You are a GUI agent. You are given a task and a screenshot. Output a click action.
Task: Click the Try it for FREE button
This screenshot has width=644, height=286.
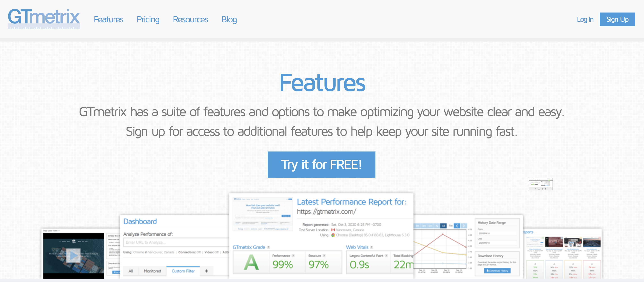point(322,164)
